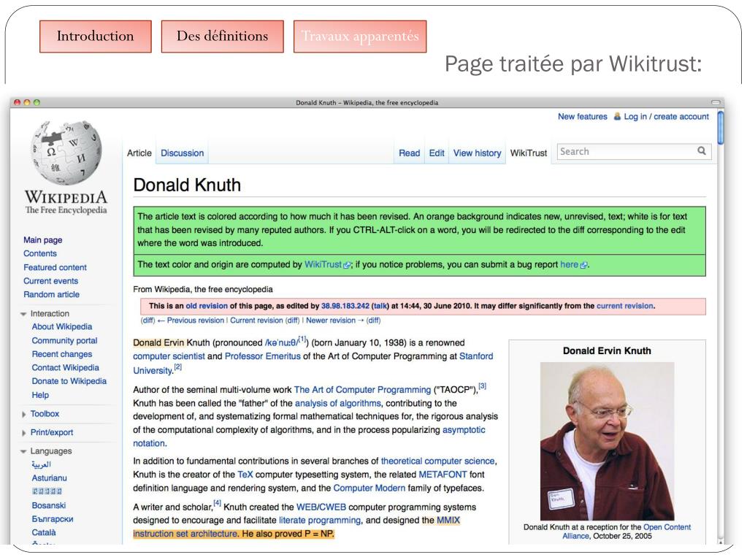Expand the Toolbox sidebar section
Image resolution: width=747 pixels, height=560 pixels.
point(23,414)
